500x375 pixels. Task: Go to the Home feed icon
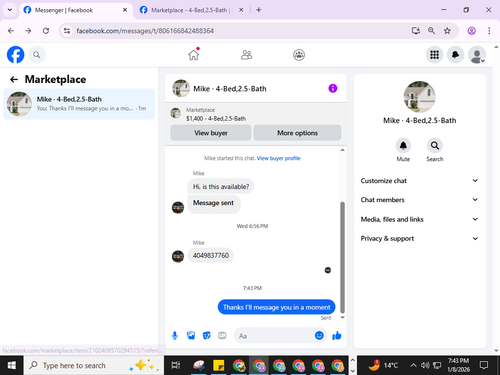tap(194, 55)
